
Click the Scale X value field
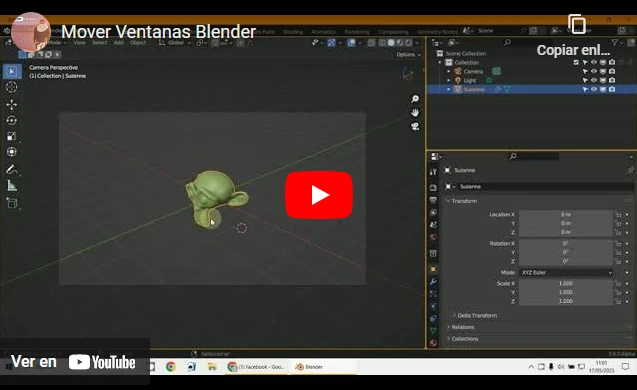(566, 284)
